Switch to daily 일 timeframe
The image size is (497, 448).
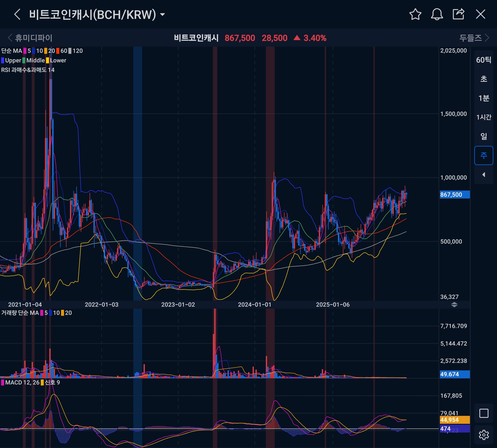pos(484,136)
